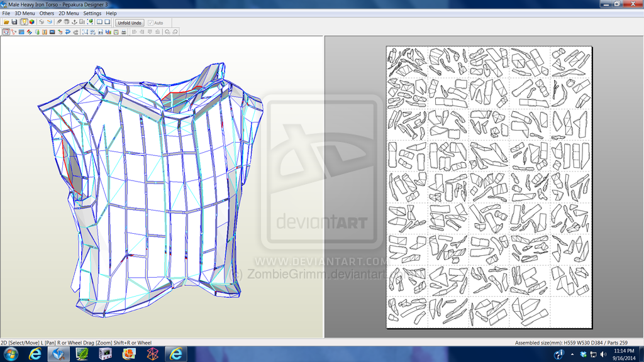Open the Others menu
Image resolution: width=644 pixels, height=362 pixels.
coord(47,13)
